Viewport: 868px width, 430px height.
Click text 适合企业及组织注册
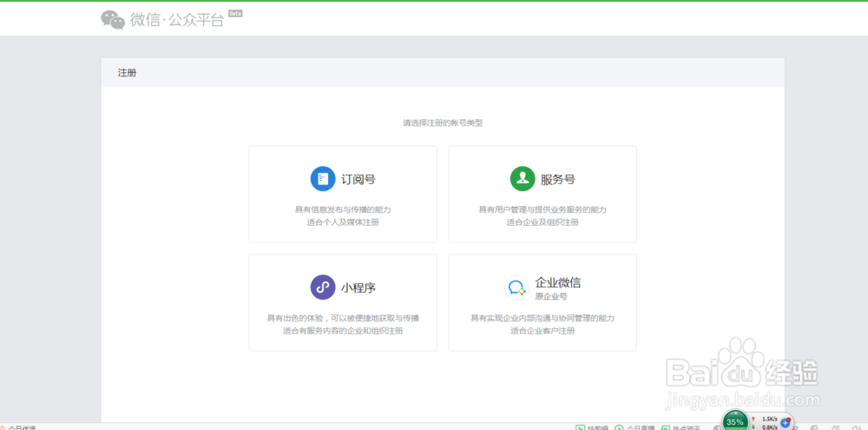point(542,222)
